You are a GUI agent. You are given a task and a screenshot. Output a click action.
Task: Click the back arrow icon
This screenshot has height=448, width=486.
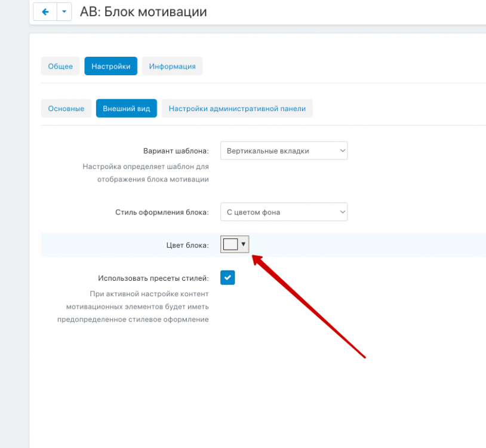tap(45, 12)
